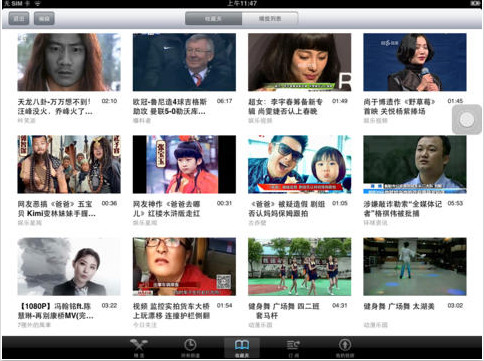Click title 涉嫌敲诈勒索"全媒体记者"
The width and height of the screenshot is (484, 361).
[403, 208]
